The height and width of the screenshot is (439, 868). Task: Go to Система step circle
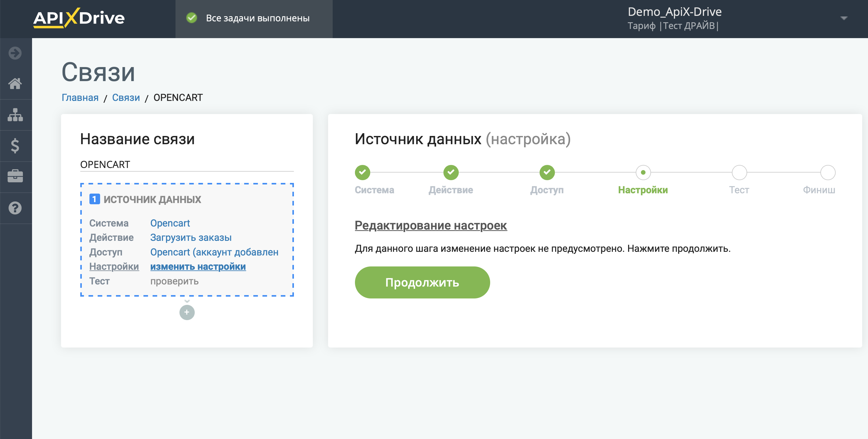tap(362, 172)
